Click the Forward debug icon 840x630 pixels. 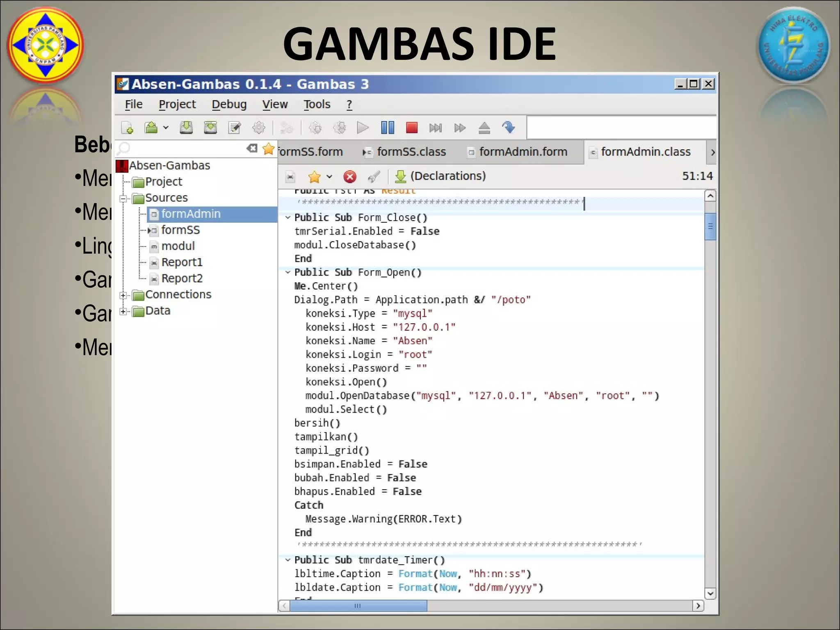coord(460,128)
